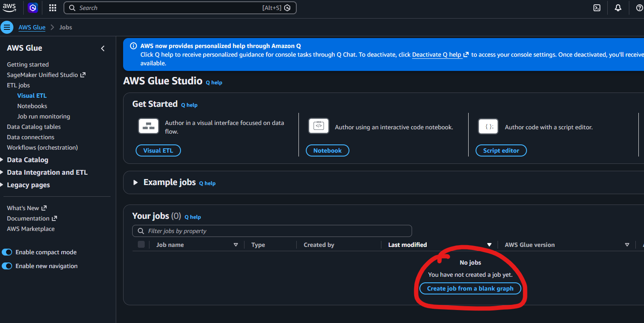This screenshot has width=644, height=323.
Task: Open AWS Marketplace link
Action: click(x=31, y=229)
